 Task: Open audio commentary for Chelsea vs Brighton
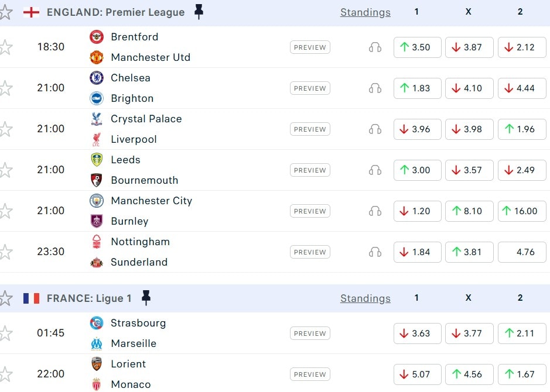375,88
